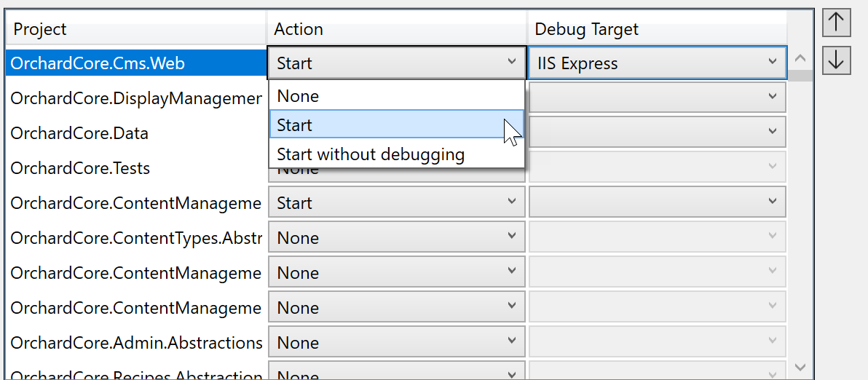Open the IIS Express debug target dropdown
Screen dimensions: 868x380
(x=657, y=63)
